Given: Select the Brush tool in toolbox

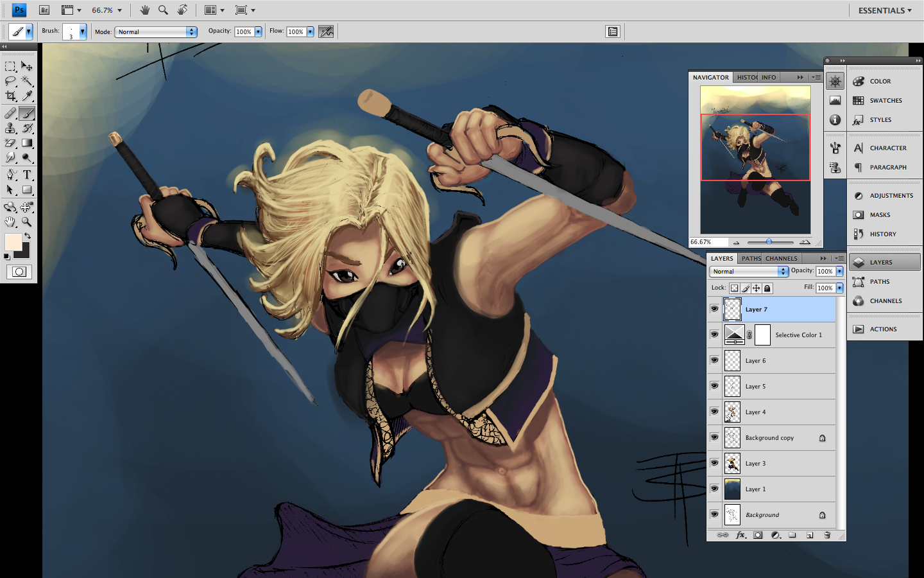Looking at the screenshot, I should pyautogui.click(x=27, y=114).
